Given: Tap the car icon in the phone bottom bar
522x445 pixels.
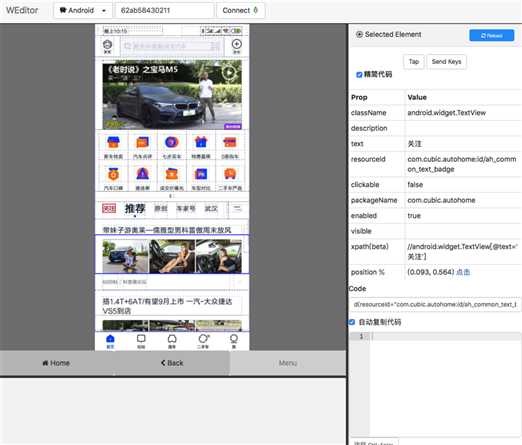Looking at the screenshot, I should click(x=172, y=339).
